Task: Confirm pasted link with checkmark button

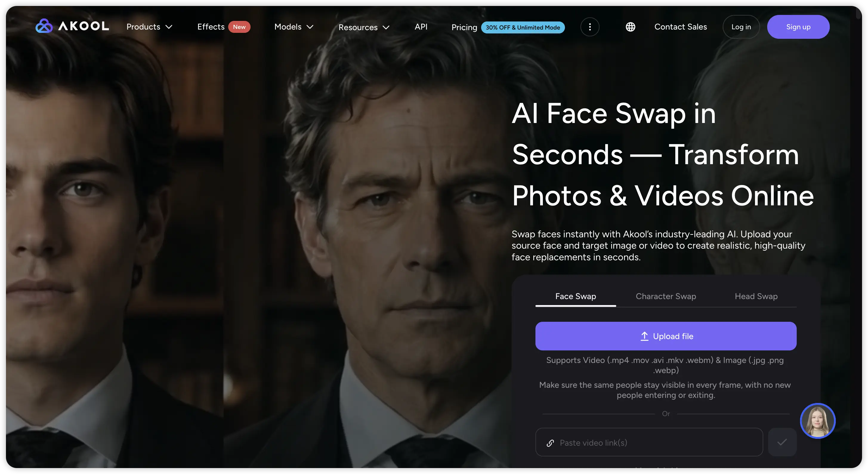Action: 782,442
